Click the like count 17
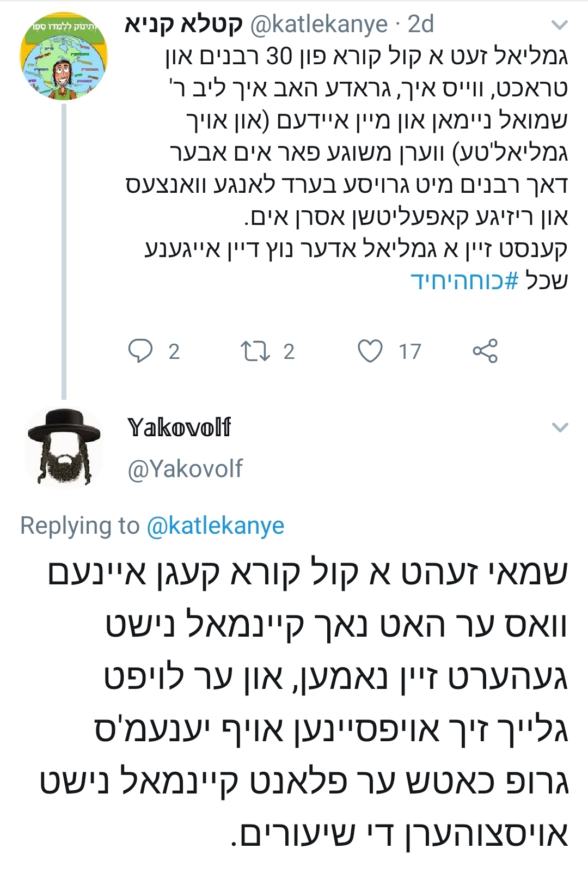Screen dimensions: 588x873 tap(409, 352)
